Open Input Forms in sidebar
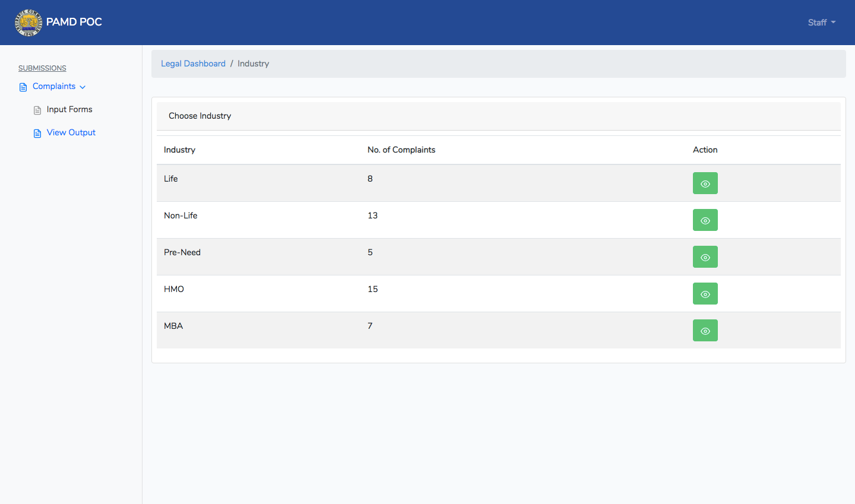855x504 pixels. (69, 110)
